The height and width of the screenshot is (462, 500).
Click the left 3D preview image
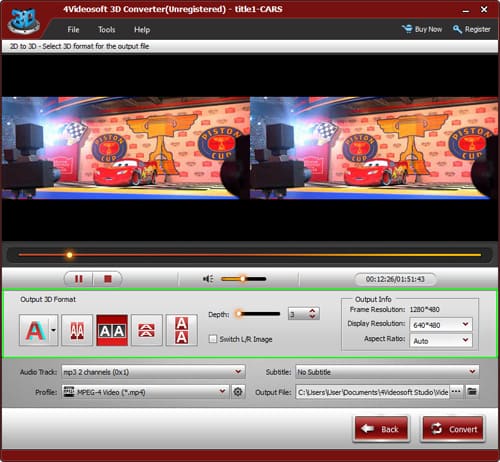click(126, 148)
